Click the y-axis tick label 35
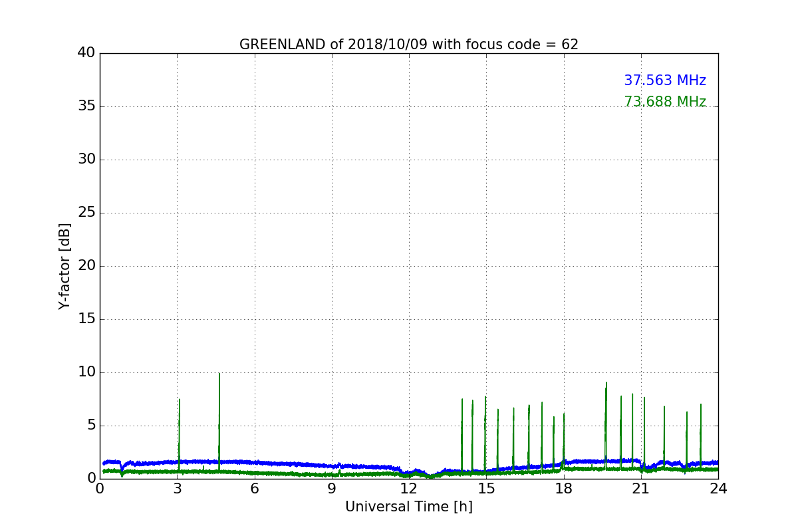798x532 pixels. point(86,106)
